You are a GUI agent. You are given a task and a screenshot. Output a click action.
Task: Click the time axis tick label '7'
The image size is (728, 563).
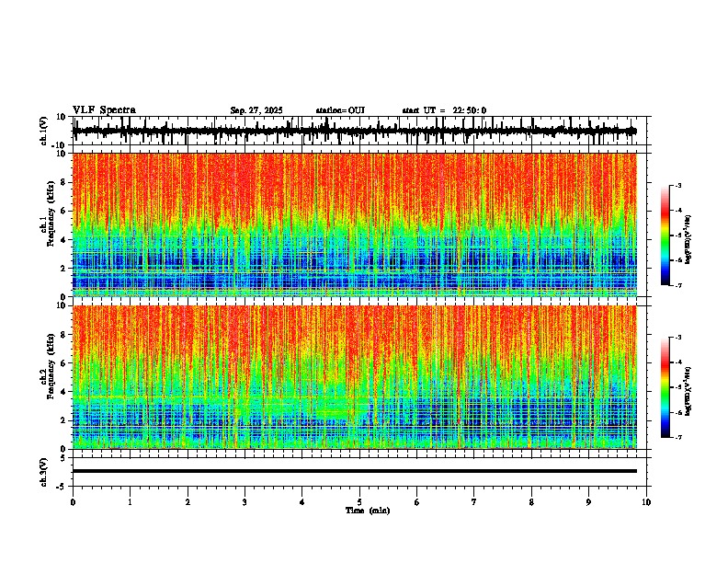click(474, 502)
